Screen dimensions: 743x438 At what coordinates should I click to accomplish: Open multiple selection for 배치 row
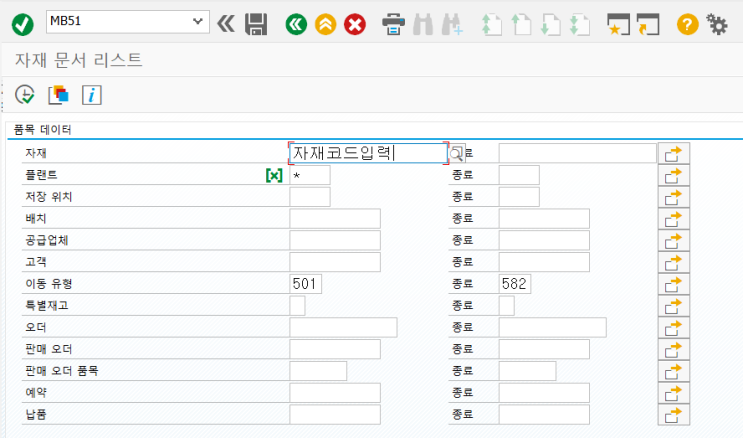(x=673, y=219)
